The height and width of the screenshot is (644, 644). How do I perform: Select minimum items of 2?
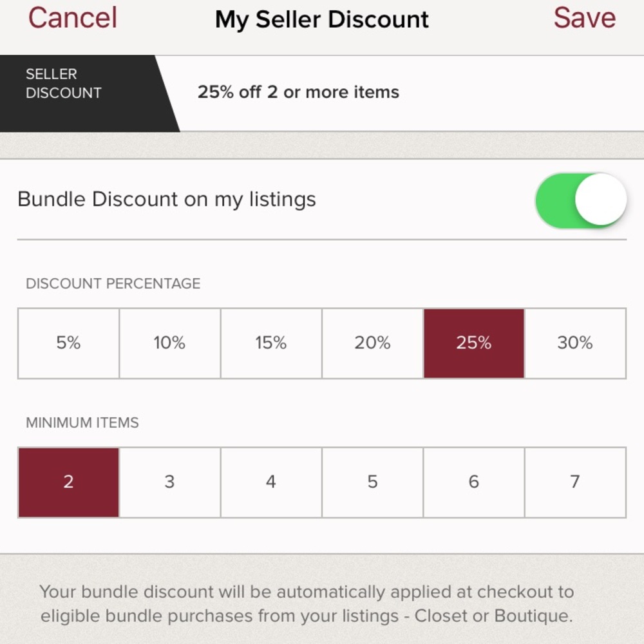point(68,482)
